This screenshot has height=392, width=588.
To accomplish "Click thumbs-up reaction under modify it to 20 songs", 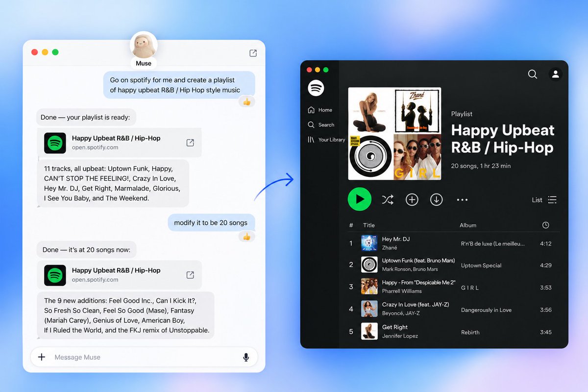I will 246,237.
